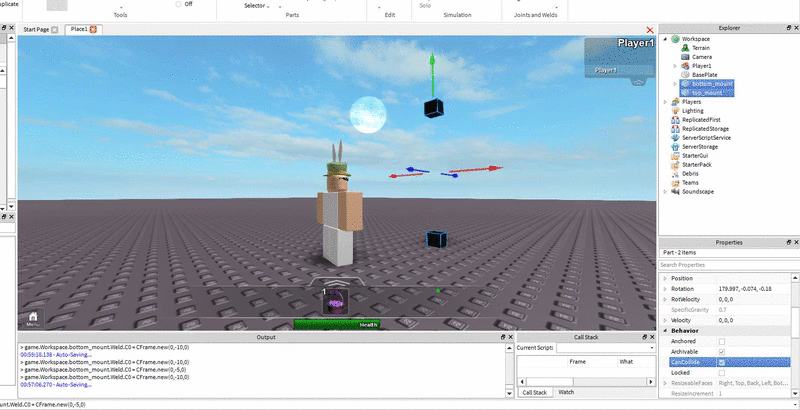Viewport: 800px width, 410px height.
Task: Float the Properties panel with the undock icon
Action: click(x=789, y=242)
